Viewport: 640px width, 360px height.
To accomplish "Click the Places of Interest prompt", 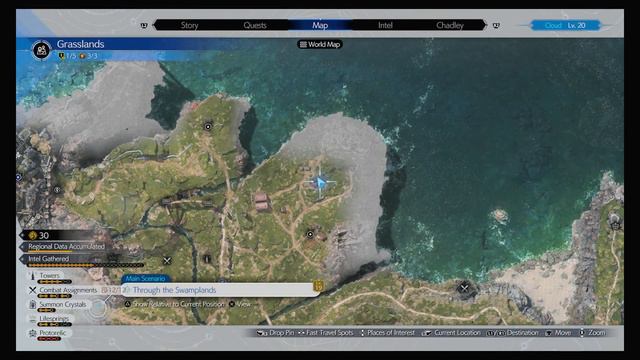I will coord(387,333).
